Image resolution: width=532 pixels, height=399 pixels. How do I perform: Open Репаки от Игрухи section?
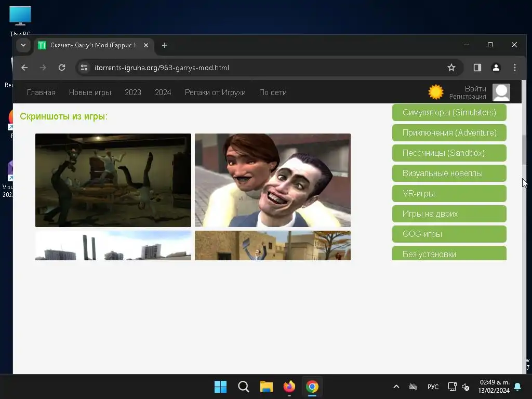pyautogui.click(x=215, y=92)
